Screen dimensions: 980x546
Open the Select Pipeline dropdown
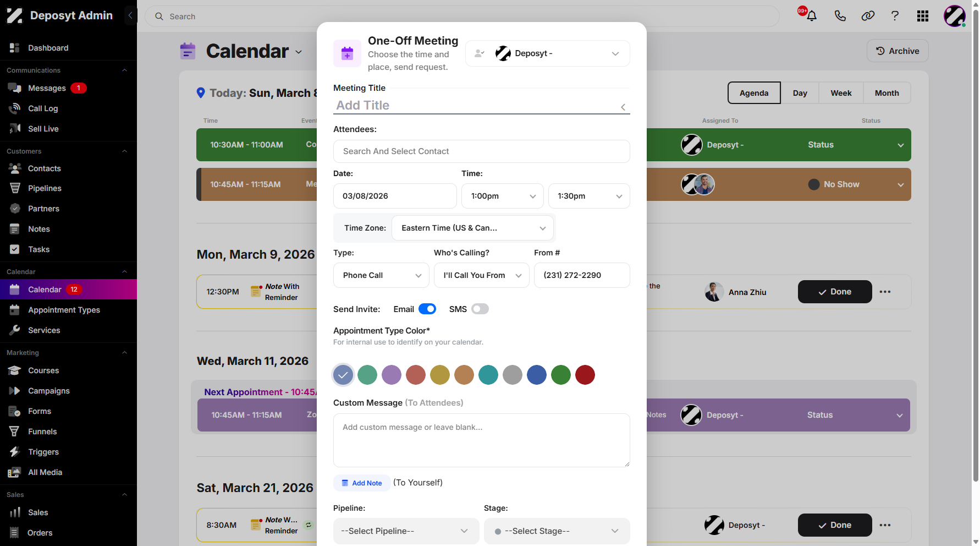point(406,531)
